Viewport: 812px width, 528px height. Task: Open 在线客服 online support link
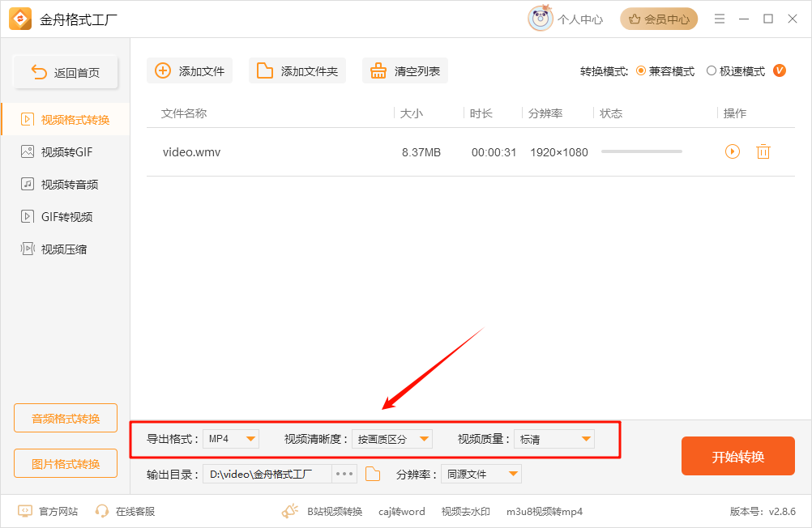[x=135, y=512]
